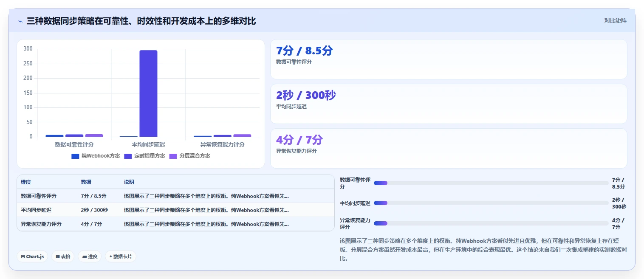Click the 对比矩阵 label in the header
This screenshot has width=644, height=279.
tap(615, 20)
